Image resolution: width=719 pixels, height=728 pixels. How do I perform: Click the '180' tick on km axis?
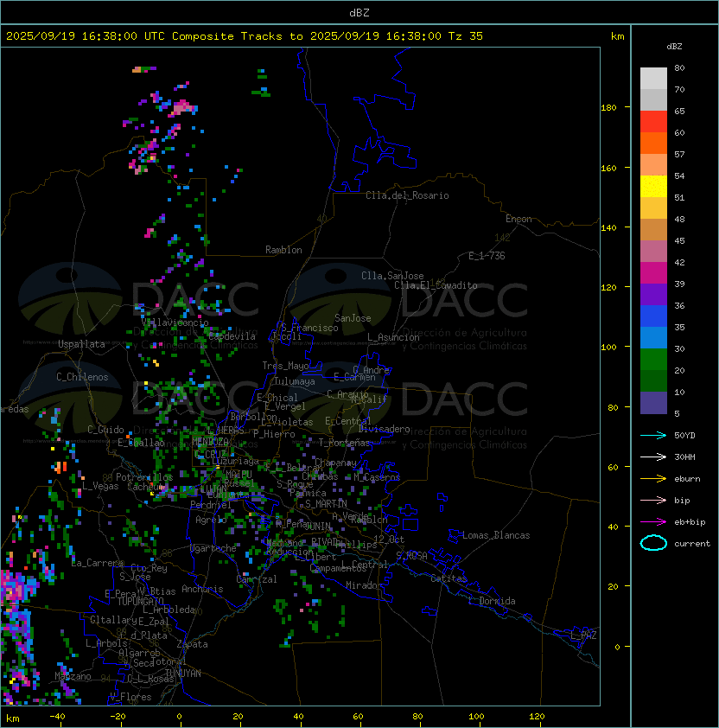[608, 107]
